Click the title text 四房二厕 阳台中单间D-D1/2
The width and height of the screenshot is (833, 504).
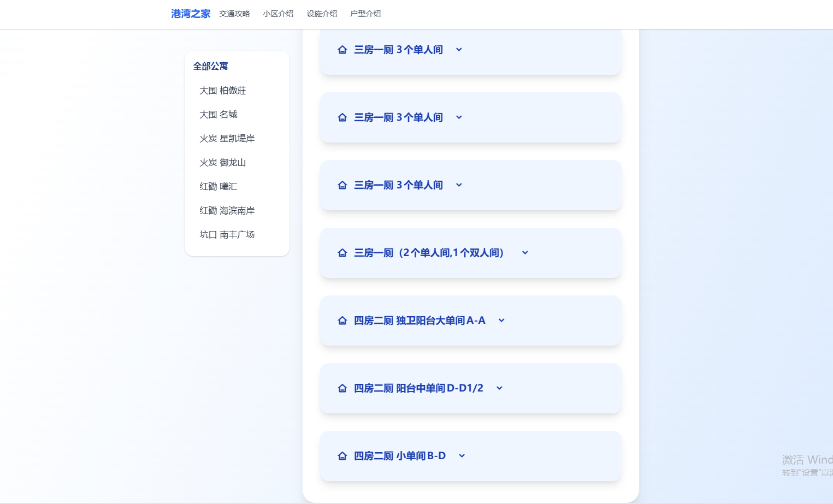click(x=418, y=388)
